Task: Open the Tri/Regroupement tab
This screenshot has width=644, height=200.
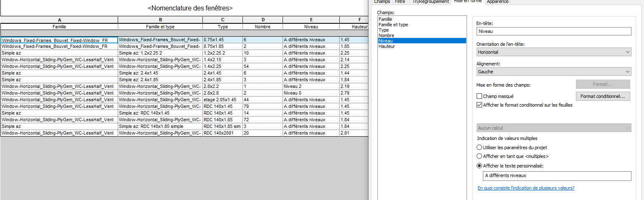Action: click(430, 2)
